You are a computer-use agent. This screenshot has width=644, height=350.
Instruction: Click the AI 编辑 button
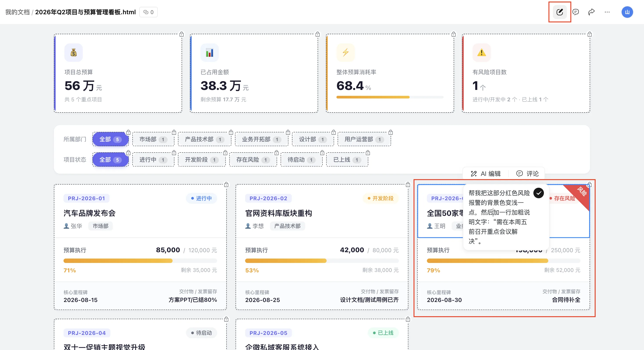[x=485, y=173]
